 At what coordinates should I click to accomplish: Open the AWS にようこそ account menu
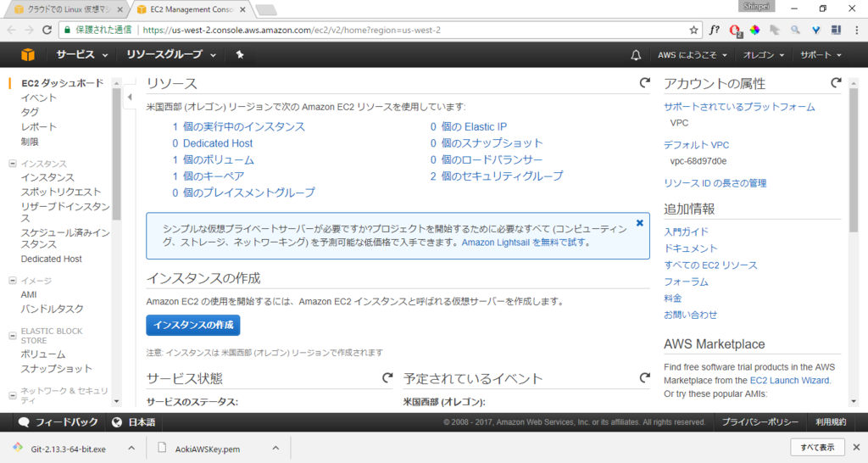click(692, 55)
